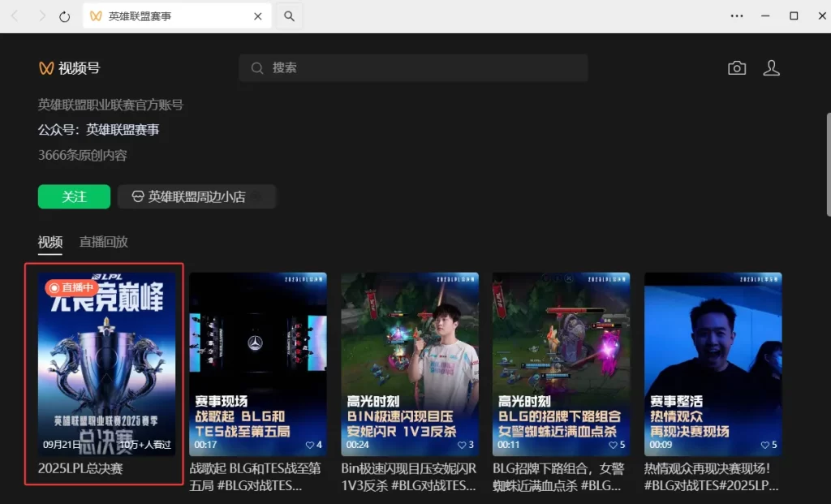831x504 pixels.
Task: Open the user profile icon
Action: click(x=771, y=68)
